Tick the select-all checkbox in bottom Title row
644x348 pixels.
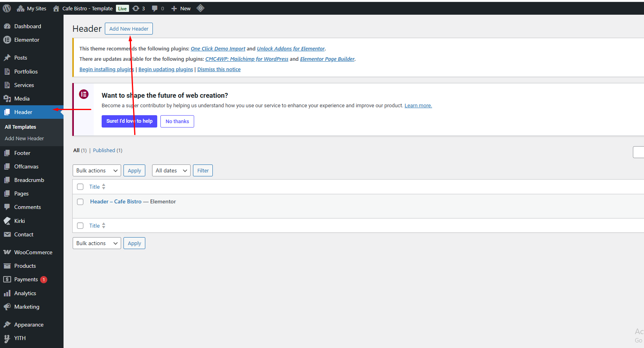click(80, 226)
